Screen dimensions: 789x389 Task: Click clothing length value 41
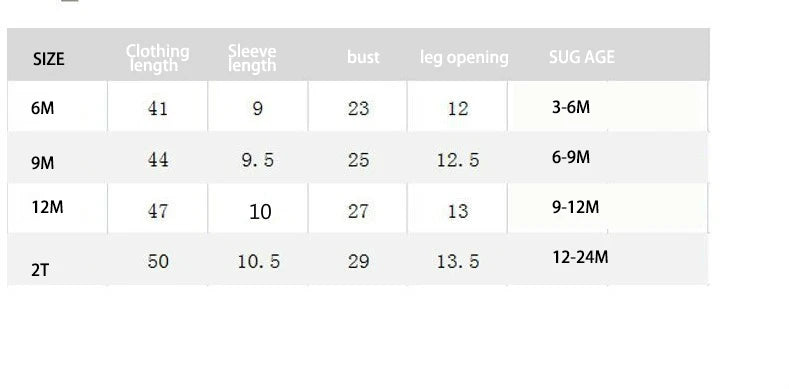(x=157, y=108)
